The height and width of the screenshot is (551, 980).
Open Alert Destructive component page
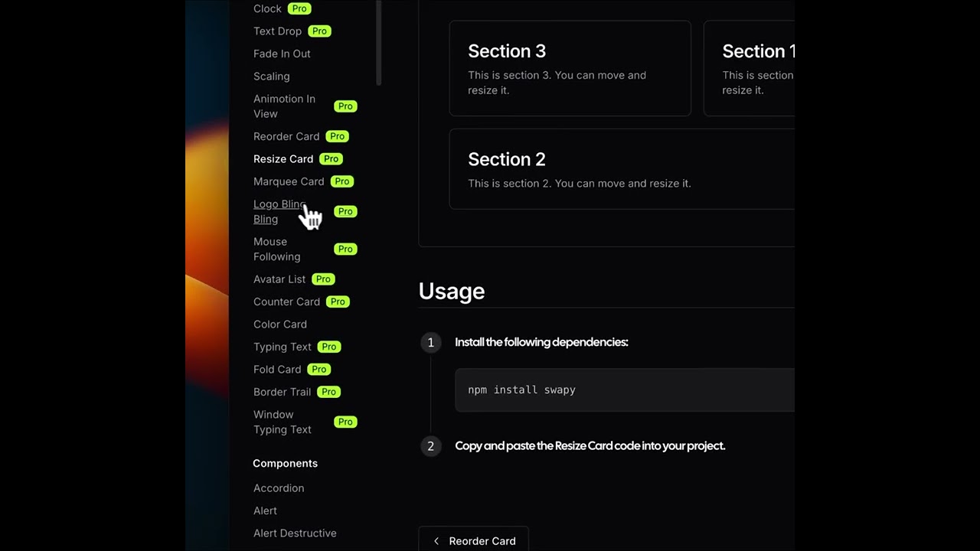click(295, 533)
